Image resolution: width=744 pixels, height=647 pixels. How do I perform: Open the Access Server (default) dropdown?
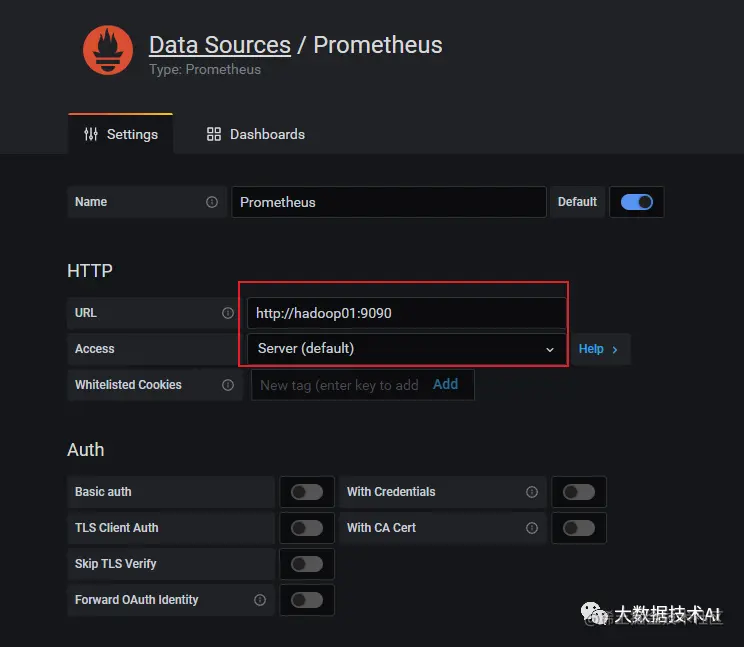click(x=407, y=349)
